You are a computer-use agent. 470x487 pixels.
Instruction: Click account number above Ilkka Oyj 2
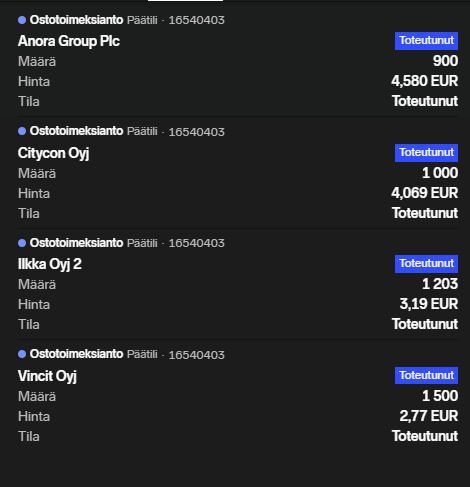click(197, 243)
